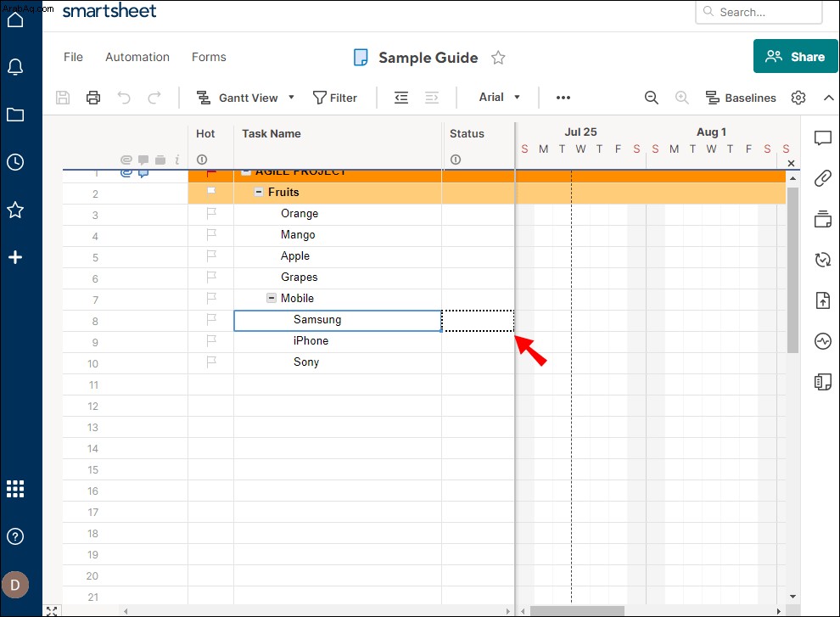Open Conversations panel icon

pyautogui.click(x=823, y=138)
